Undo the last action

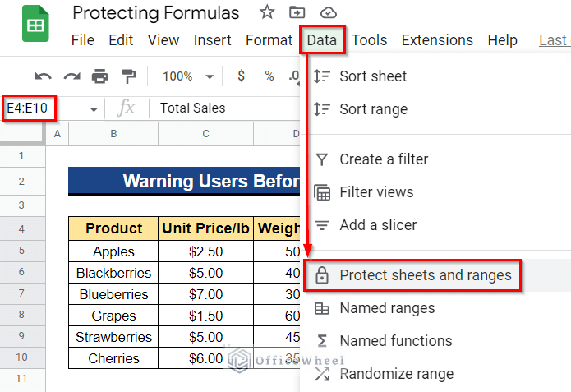click(43, 76)
